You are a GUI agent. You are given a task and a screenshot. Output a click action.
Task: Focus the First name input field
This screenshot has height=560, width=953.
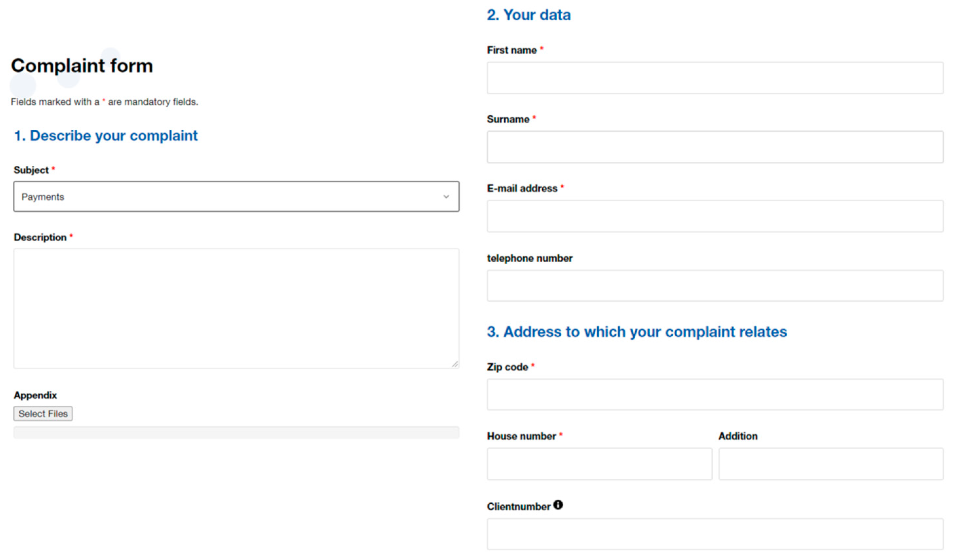pyautogui.click(x=715, y=78)
